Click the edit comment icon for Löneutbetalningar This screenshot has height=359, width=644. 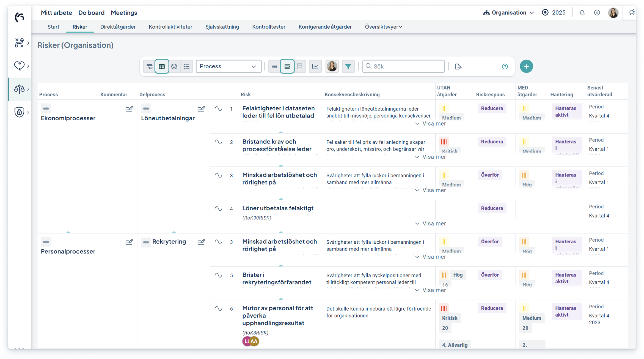coord(201,109)
